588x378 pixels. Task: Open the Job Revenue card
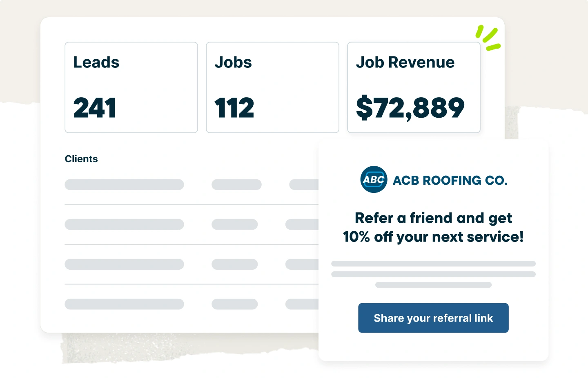[x=414, y=87]
